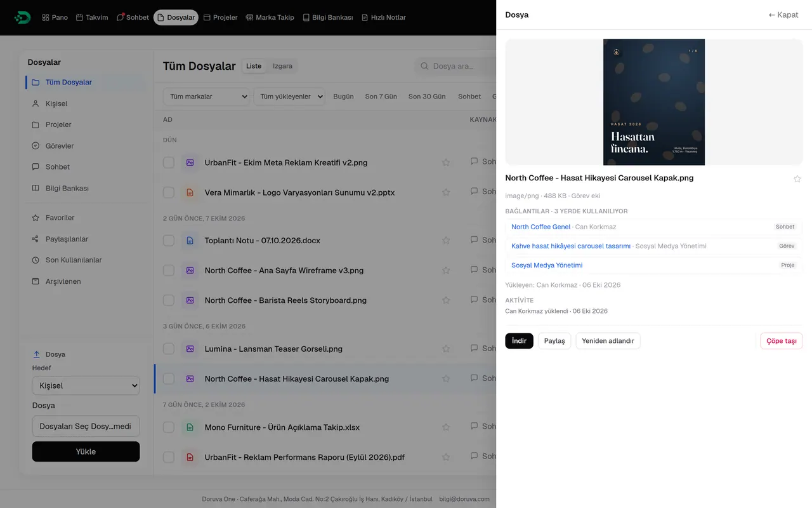Open the Tüm yükleyenler dropdown

click(289, 97)
